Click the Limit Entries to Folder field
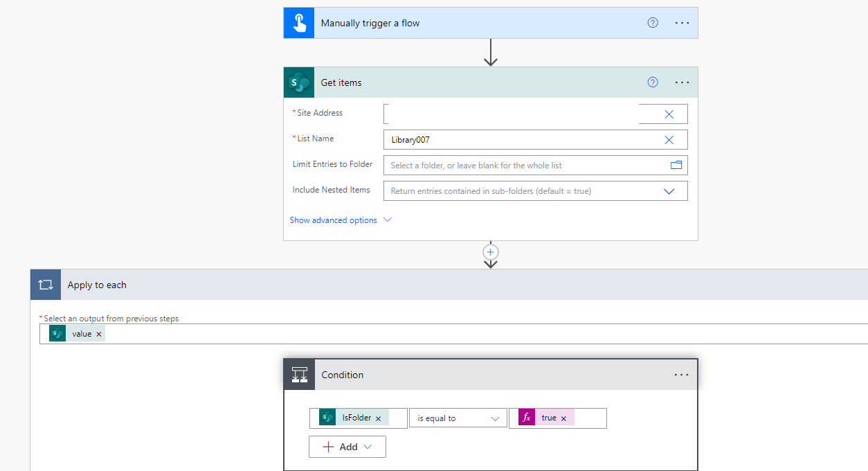Screen dimensions: 868x471 pos(536,166)
